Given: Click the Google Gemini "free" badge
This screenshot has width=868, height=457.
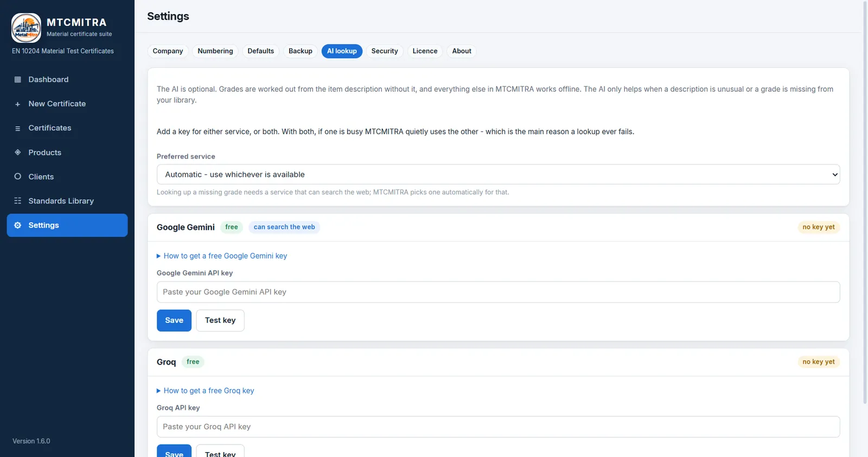Looking at the screenshot, I should pos(232,227).
